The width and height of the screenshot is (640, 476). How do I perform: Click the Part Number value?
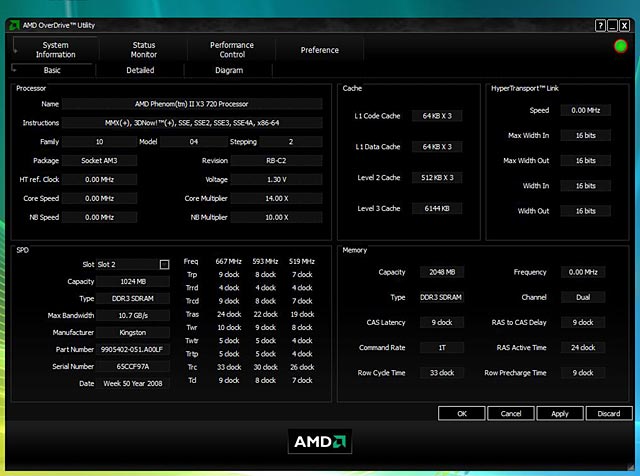click(x=133, y=349)
